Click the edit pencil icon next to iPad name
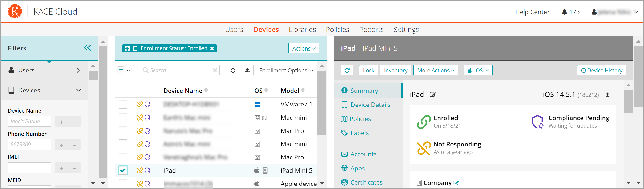 coord(432,94)
